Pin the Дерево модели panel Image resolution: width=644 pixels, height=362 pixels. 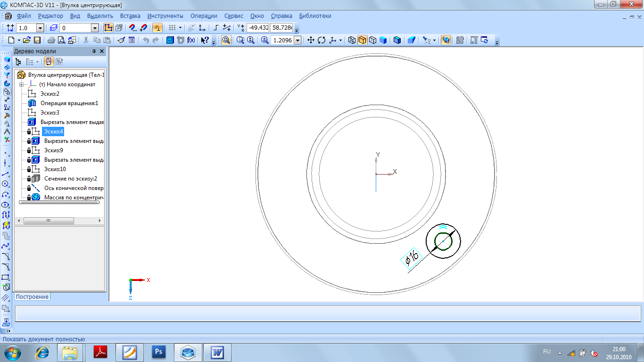[x=94, y=51]
